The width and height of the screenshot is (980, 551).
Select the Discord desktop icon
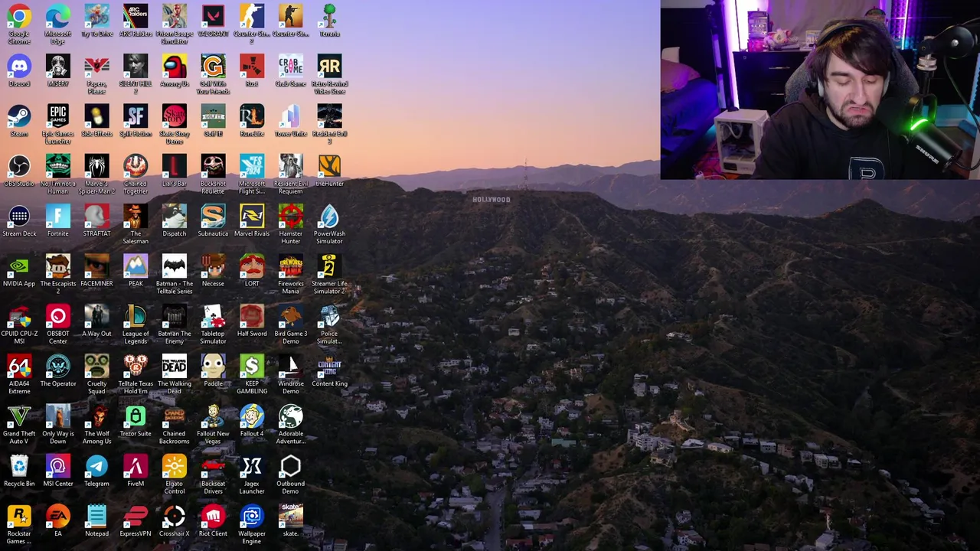pos(19,67)
